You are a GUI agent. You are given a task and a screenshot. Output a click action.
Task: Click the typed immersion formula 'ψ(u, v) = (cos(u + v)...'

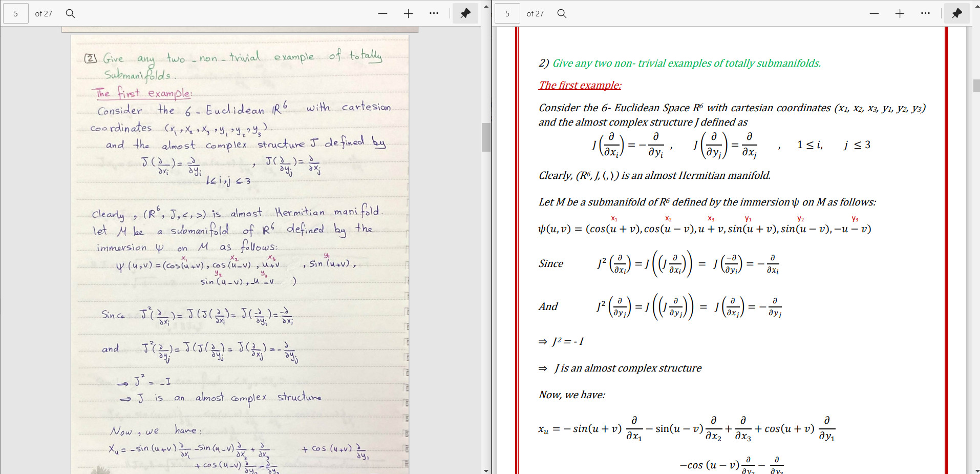coord(705,229)
